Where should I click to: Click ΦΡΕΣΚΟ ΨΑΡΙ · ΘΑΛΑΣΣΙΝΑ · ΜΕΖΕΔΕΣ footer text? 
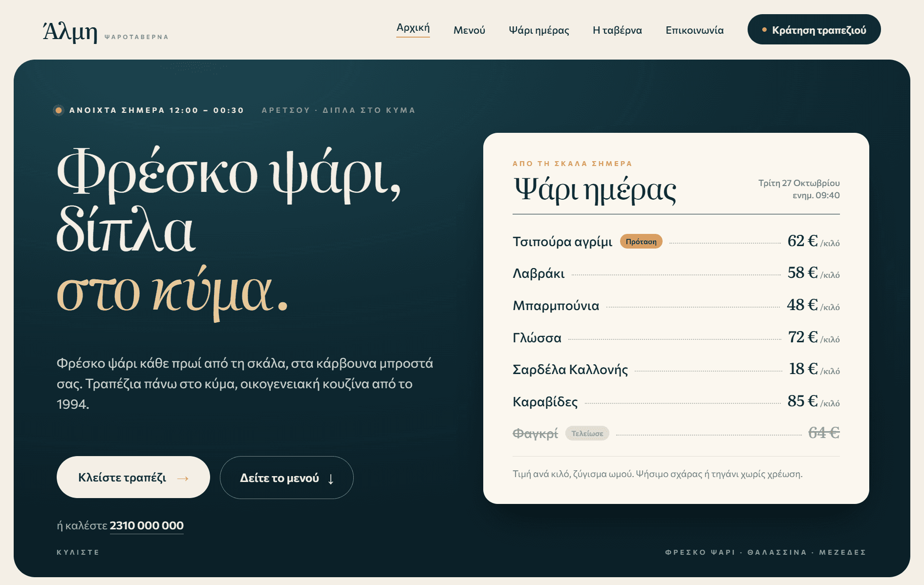[x=766, y=552]
